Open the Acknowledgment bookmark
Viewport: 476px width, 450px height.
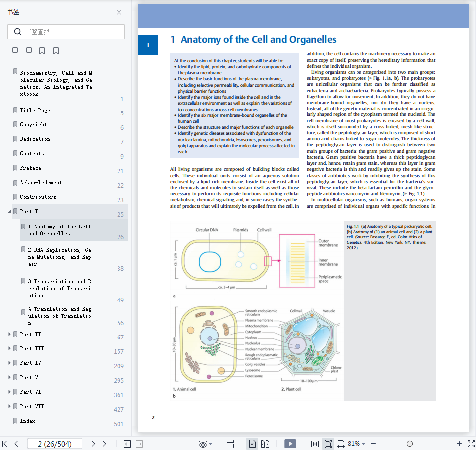(41, 182)
